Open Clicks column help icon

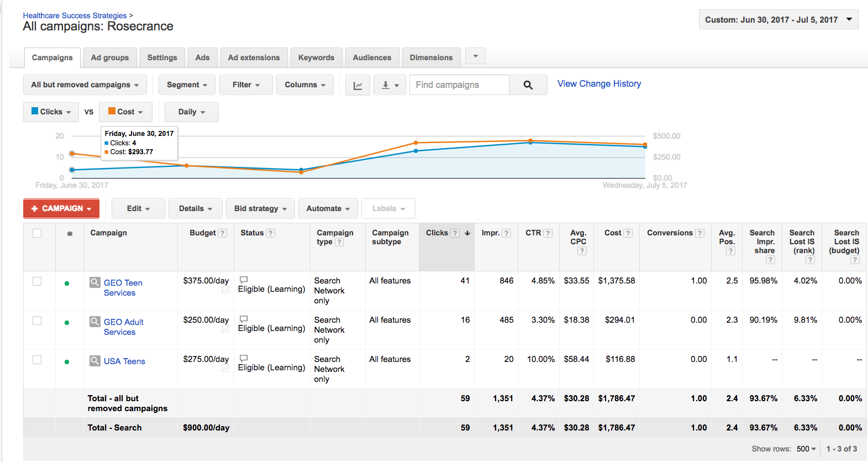[455, 233]
